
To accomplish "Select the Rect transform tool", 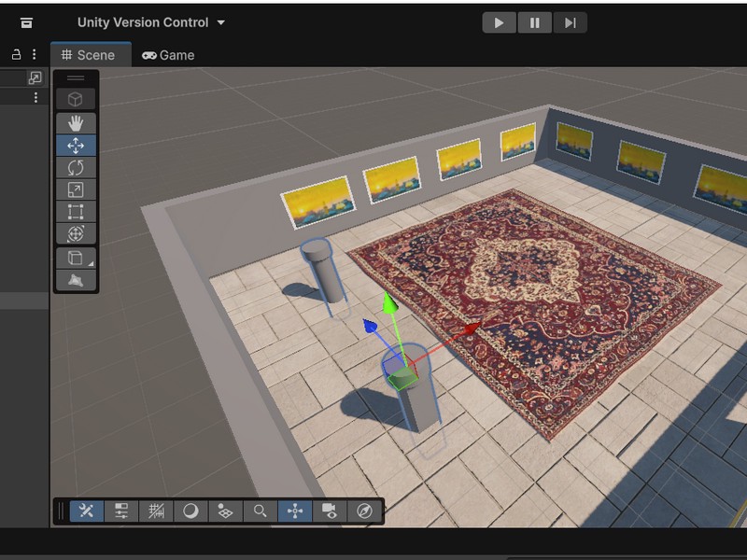I will (x=76, y=212).
